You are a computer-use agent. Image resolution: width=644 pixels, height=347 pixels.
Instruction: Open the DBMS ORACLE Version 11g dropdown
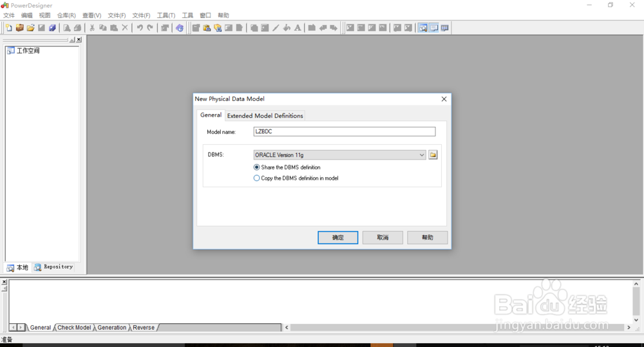339,155
